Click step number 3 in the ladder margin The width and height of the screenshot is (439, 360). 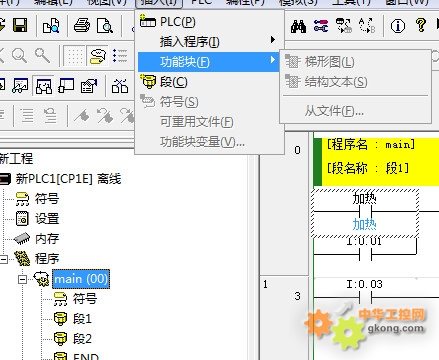(x=297, y=296)
